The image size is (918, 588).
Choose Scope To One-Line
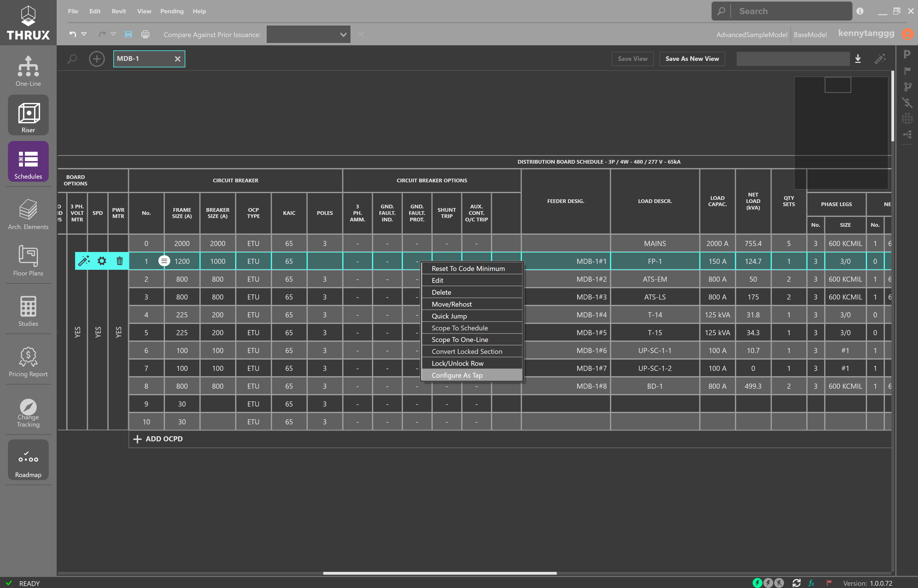click(x=472, y=339)
